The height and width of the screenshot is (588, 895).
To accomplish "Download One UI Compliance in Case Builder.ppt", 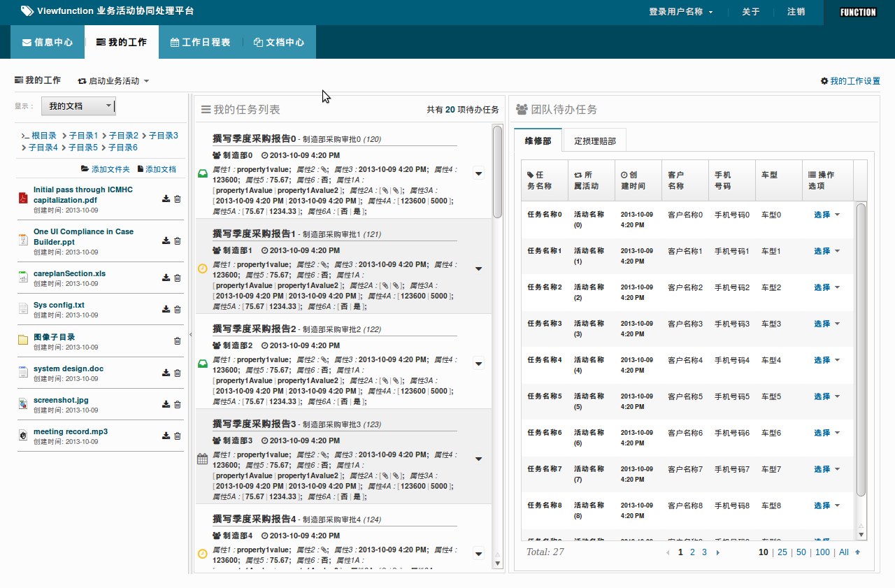I will coord(166,241).
